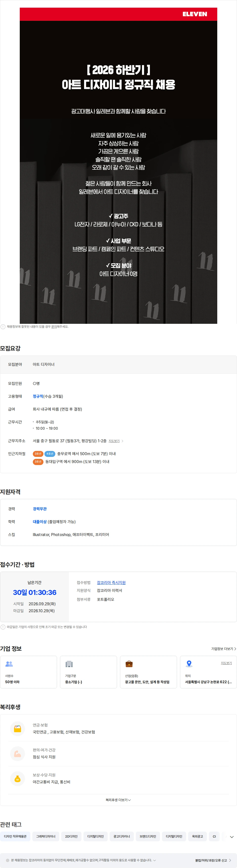The width and height of the screenshot is (237, 868).
Task: Select the 산업(업종) 광고물 card
Action: coord(148,672)
